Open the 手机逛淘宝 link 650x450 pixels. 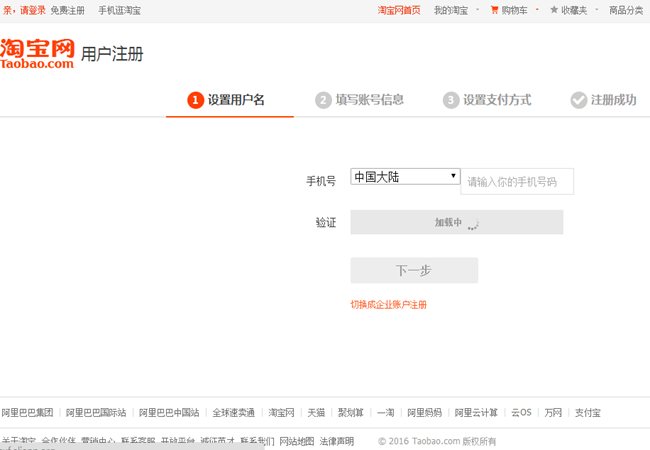(119, 10)
